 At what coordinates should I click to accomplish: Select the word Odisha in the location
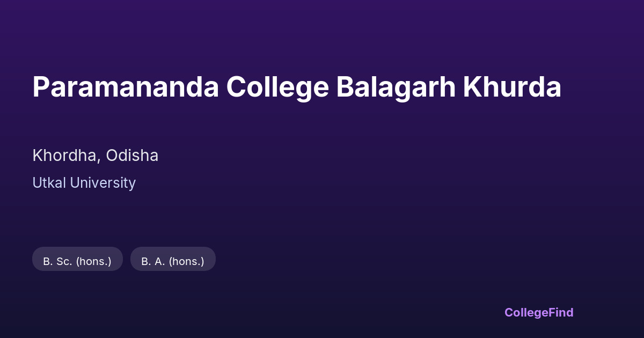click(x=132, y=156)
